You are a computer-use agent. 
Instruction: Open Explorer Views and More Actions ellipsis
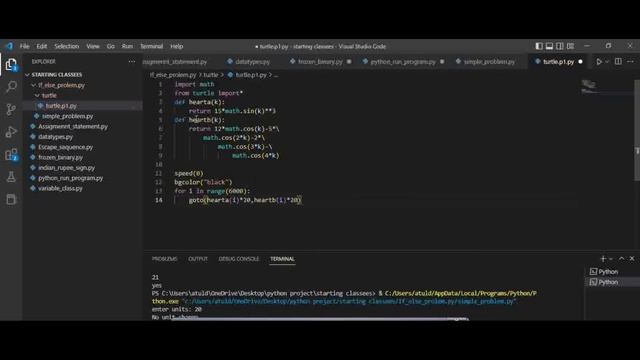coord(131,62)
